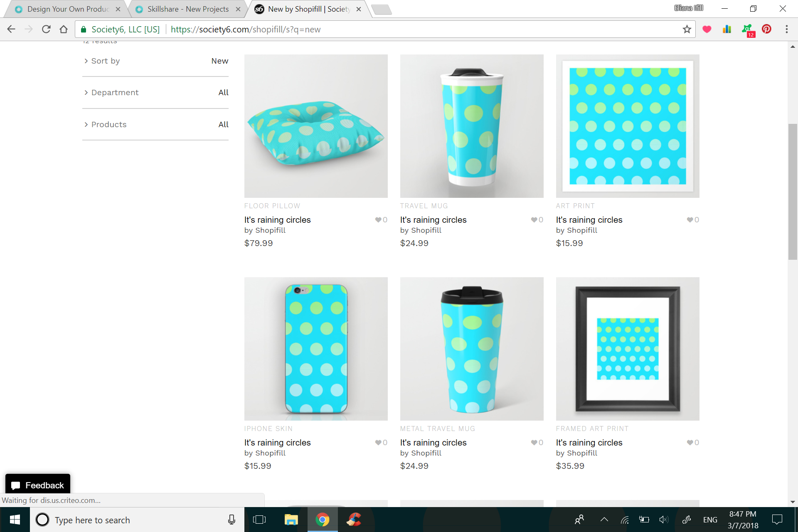Switch to the Design Your Own Product tab
The width and height of the screenshot is (798, 532).
tap(66, 9)
